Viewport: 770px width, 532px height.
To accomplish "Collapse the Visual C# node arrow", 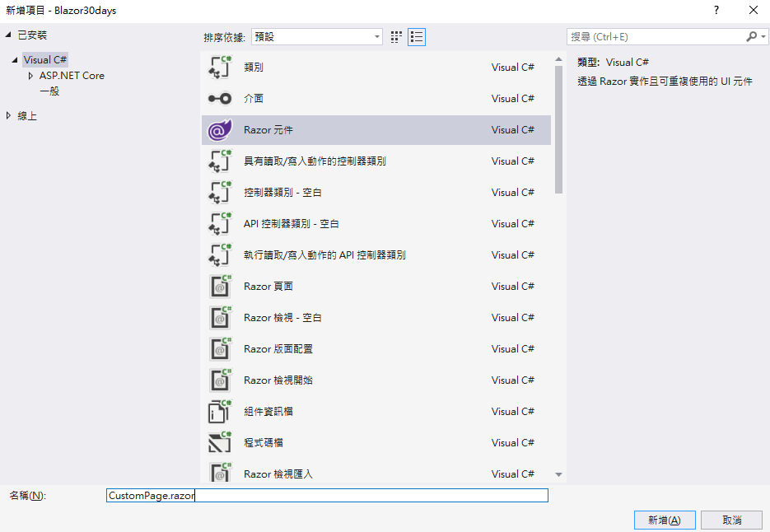I will tap(15, 60).
